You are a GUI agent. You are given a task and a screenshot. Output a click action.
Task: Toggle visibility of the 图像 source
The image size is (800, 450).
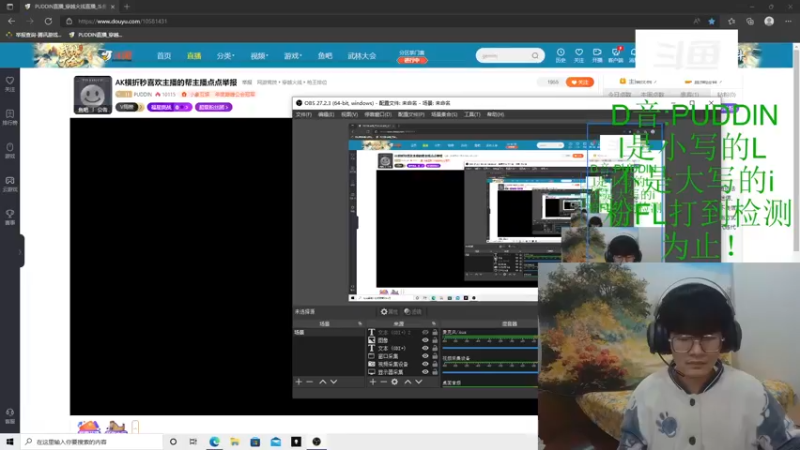[425, 340]
